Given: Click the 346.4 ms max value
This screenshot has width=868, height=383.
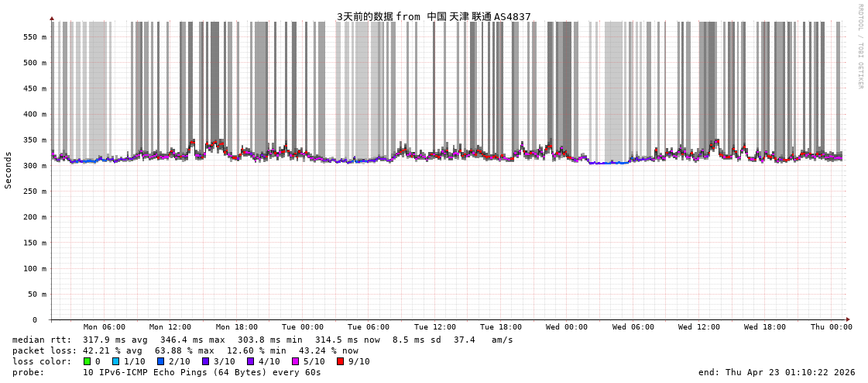Looking at the screenshot, I should click(194, 340).
